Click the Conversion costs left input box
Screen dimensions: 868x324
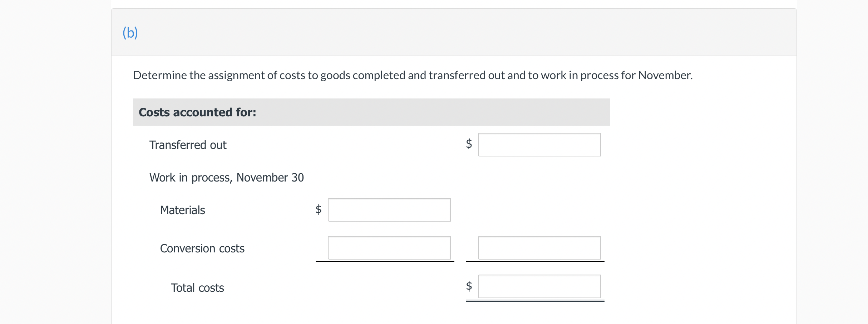(389, 247)
